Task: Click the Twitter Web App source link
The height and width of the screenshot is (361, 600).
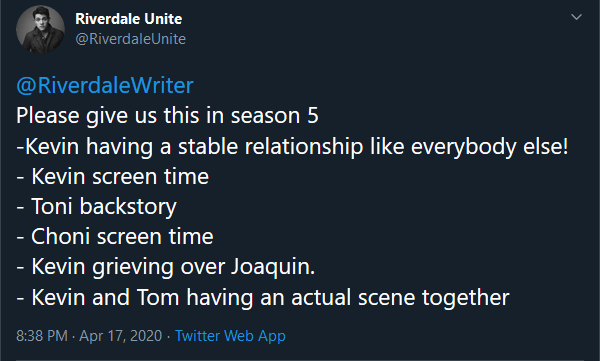Action: 230,336
